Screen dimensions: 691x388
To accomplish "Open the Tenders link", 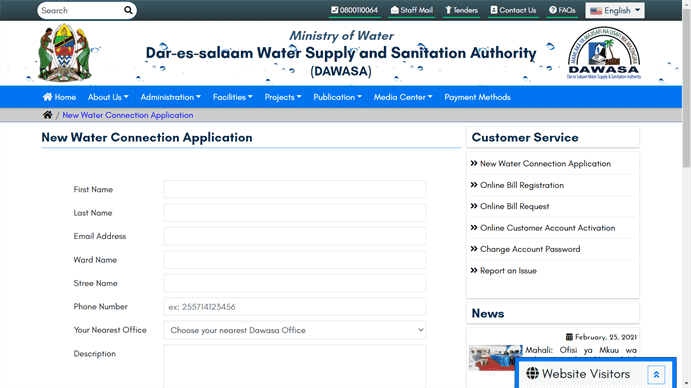I will [461, 10].
